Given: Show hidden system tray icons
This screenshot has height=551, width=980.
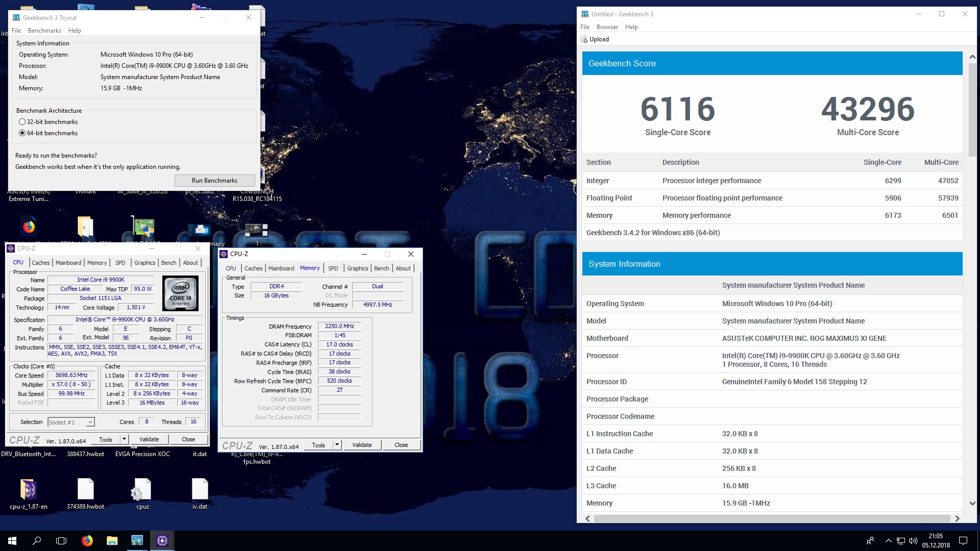Looking at the screenshot, I should 888,541.
